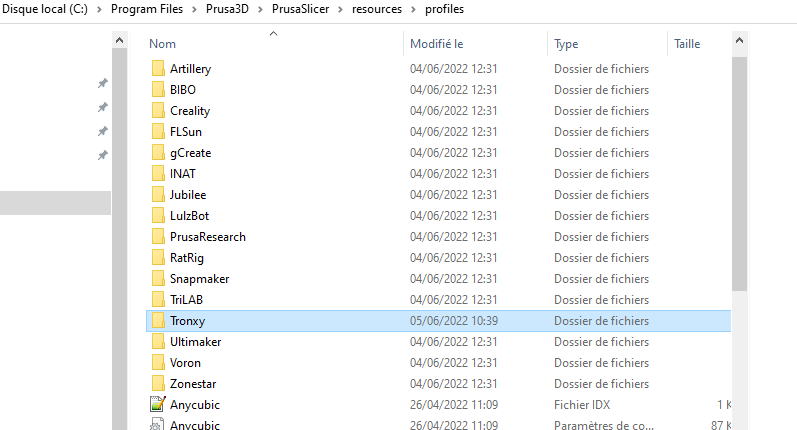Select the PrusaResearch folder name
Viewport: 797px width, 430px height.
pyautogui.click(x=208, y=237)
